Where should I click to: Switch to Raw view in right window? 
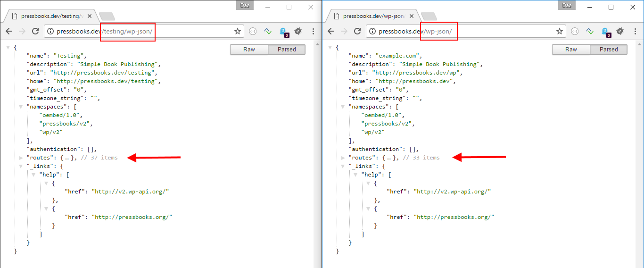click(x=571, y=50)
